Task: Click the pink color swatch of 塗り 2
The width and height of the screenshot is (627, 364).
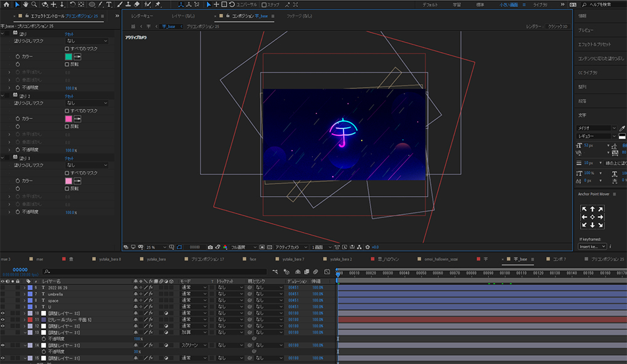Action: (x=68, y=118)
